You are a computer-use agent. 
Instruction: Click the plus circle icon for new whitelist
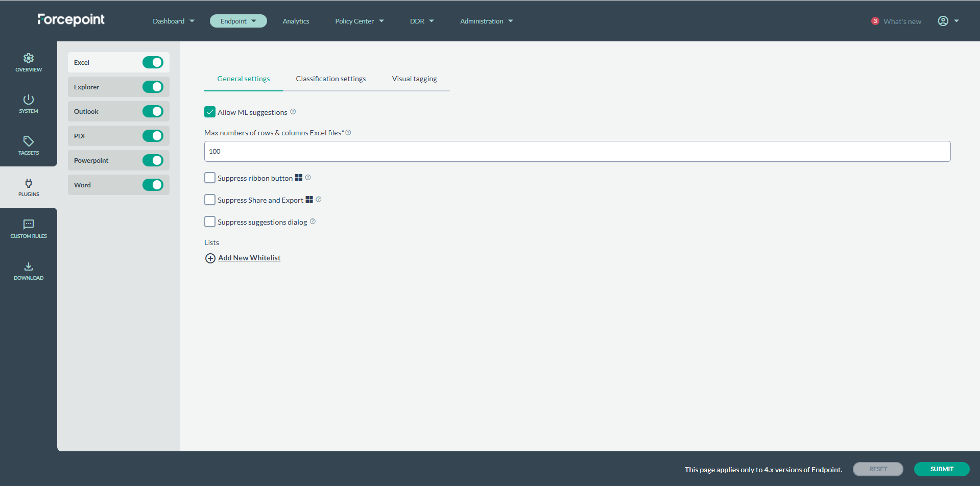point(210,258)
